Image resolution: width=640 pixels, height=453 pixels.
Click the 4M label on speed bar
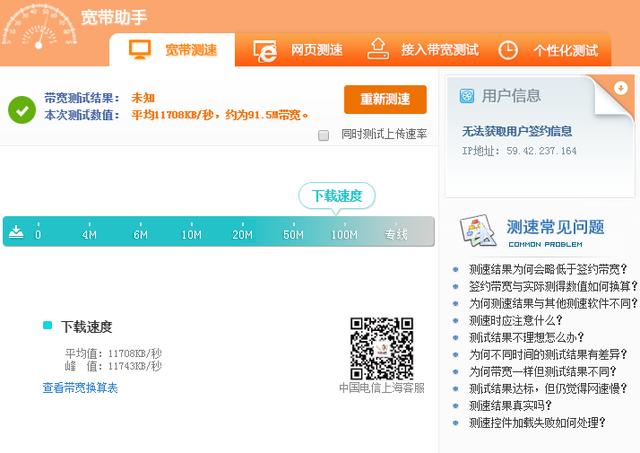[89, 235]
